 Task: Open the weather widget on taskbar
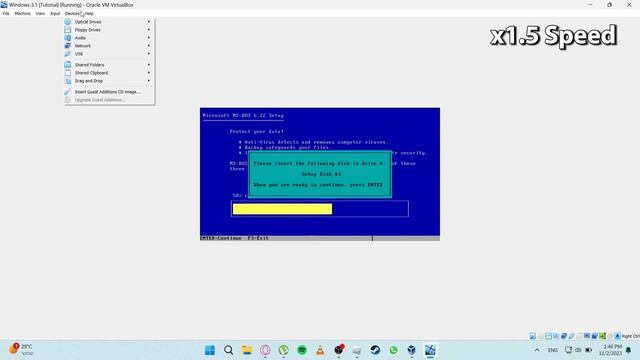[21, 350]
